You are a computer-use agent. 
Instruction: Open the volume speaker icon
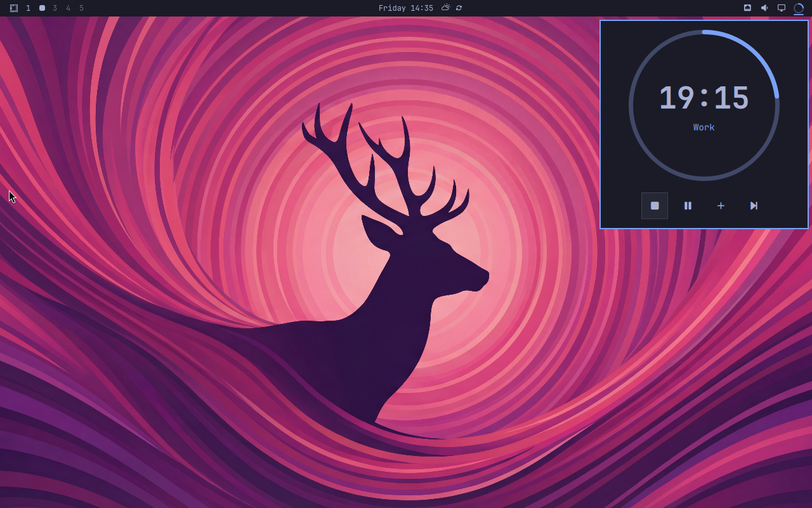(x=764, y=8)
